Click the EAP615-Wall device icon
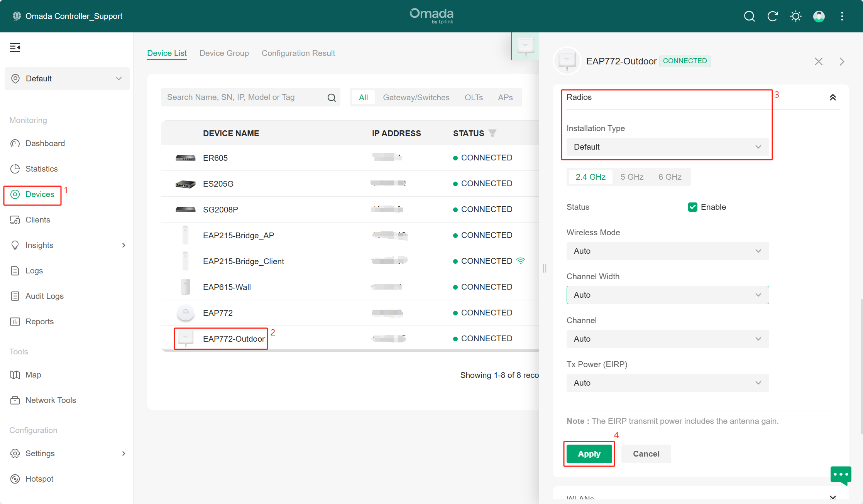The height and width of the screenshot is (504, 863). 185,287
